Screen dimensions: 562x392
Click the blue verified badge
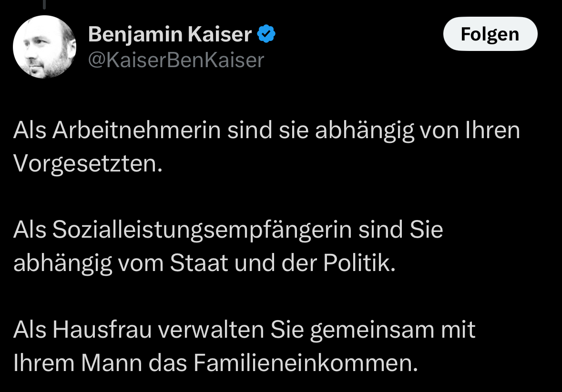coord(266,34)
